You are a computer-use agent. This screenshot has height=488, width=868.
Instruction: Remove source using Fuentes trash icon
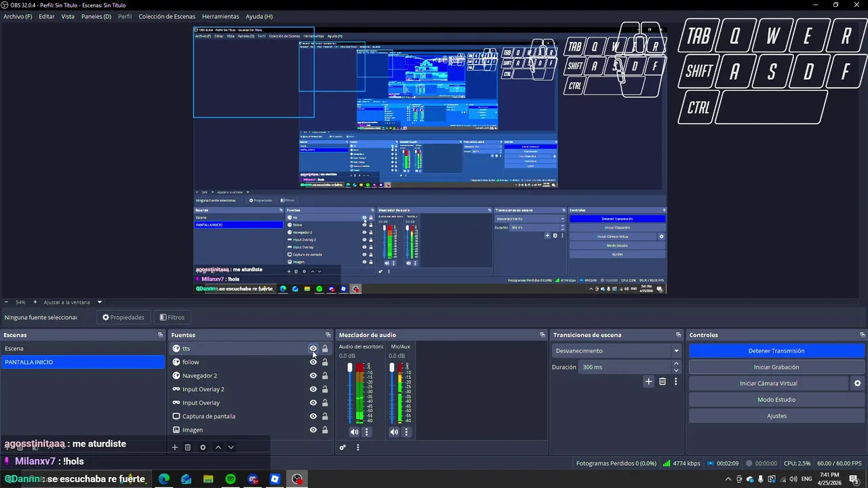[x=188, y=447]
